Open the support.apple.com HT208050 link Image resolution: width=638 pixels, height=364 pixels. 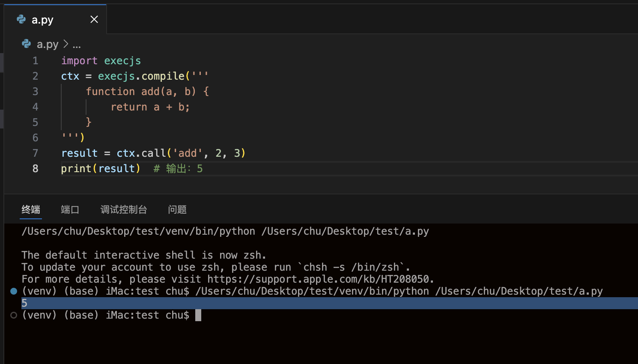coord(320,279)
